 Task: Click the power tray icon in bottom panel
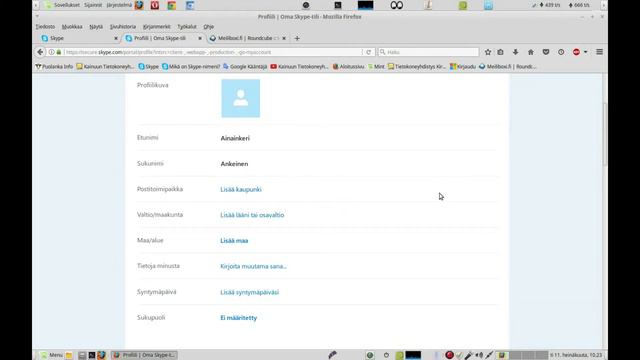click(x=386, y=355)
